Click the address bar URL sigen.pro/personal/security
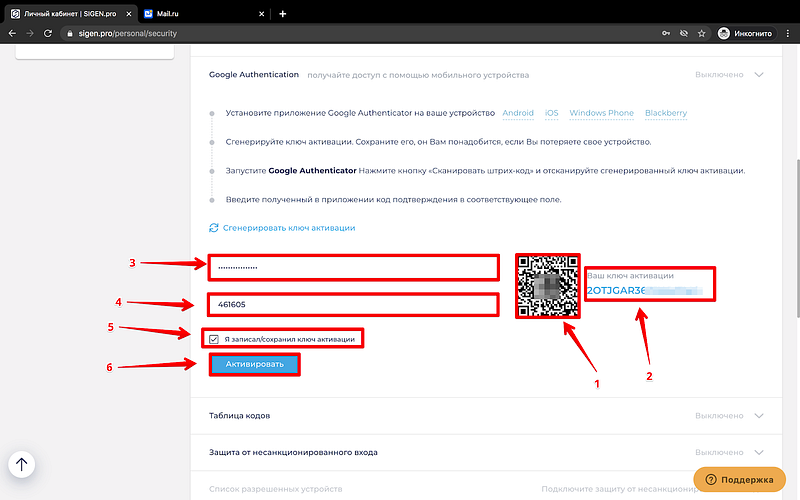The height and width of the screenshot is (500, 800). click(x=128, y=33)
